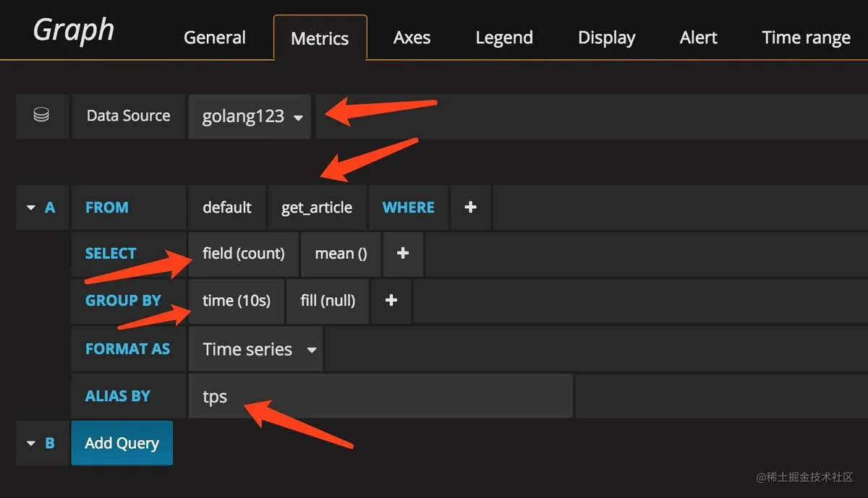Switch to the Axes tab

pos(412,38)
